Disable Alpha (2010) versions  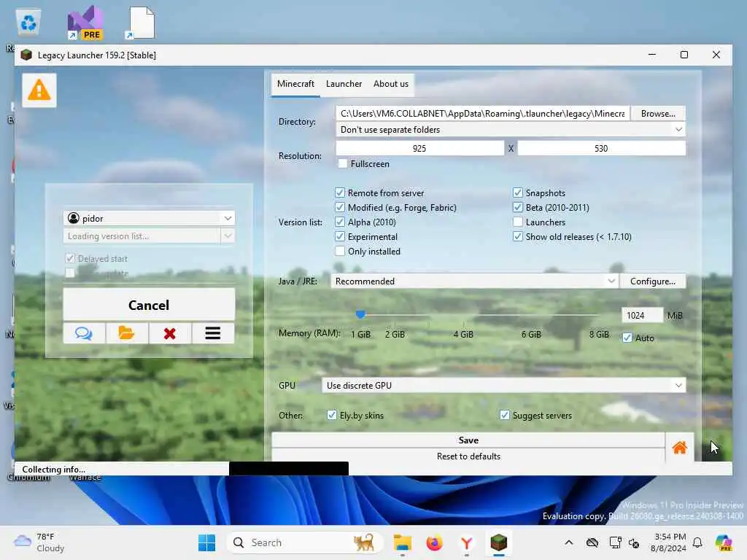click(340, 222)
